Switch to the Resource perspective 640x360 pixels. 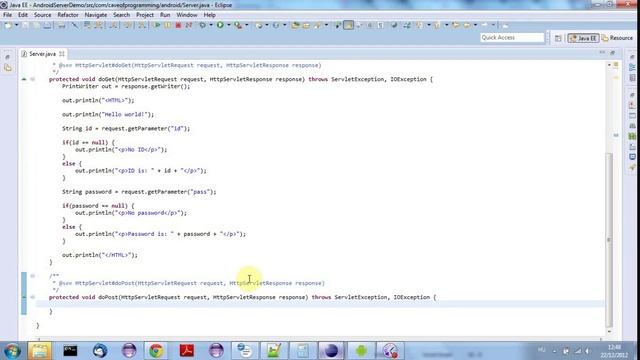pos(617,38)
